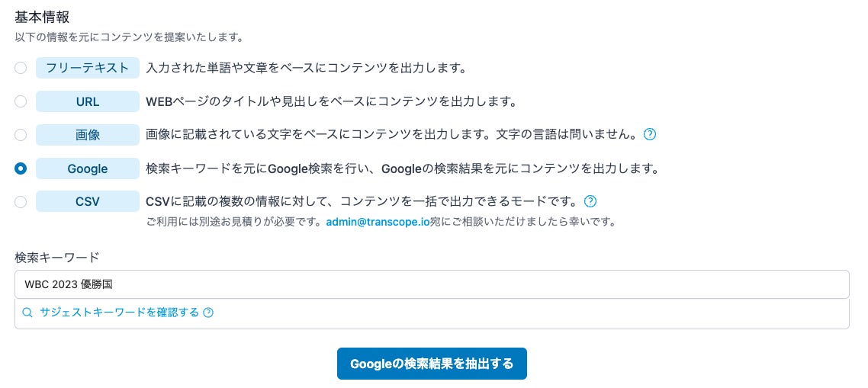Click the Google mode description text
Screen dimensions: 868x388
coord(402,168)
